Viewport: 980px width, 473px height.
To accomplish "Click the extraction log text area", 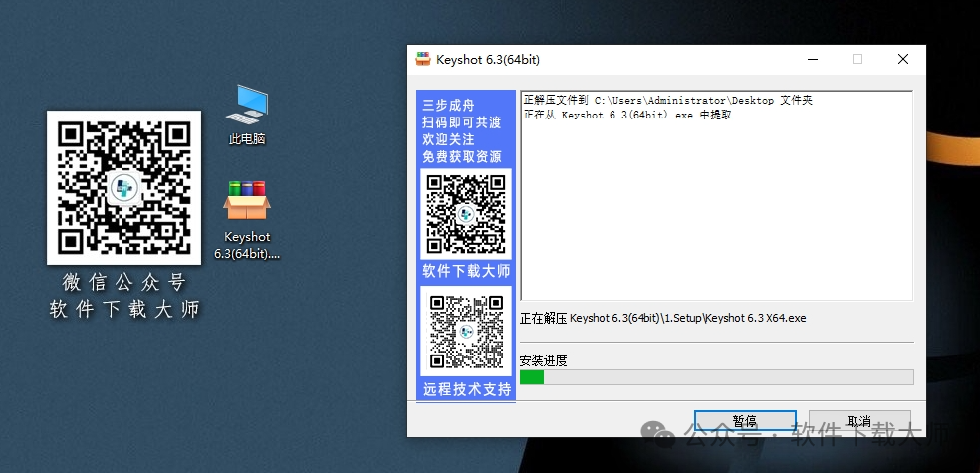I will pyautogui.click(x=716, y=195).
